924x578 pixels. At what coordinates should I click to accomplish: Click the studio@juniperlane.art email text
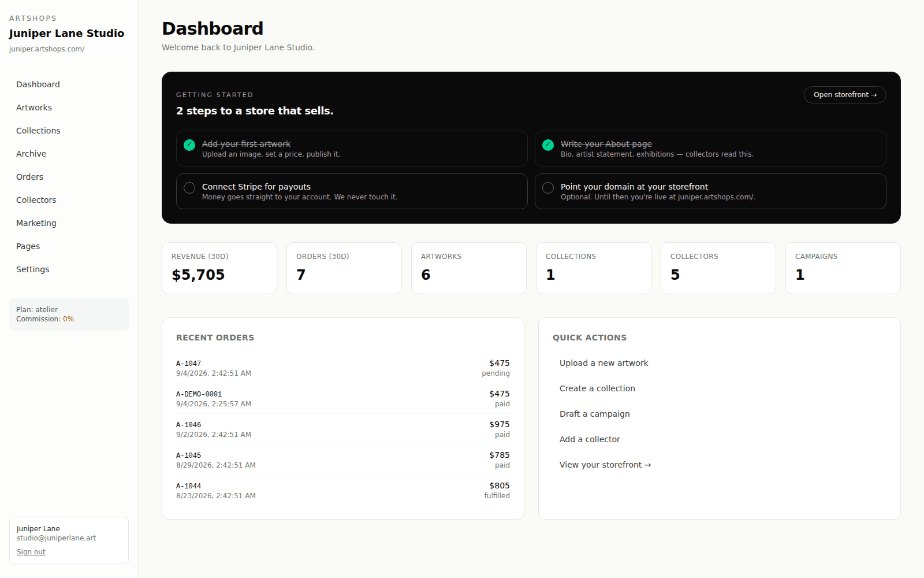[56, 538]
